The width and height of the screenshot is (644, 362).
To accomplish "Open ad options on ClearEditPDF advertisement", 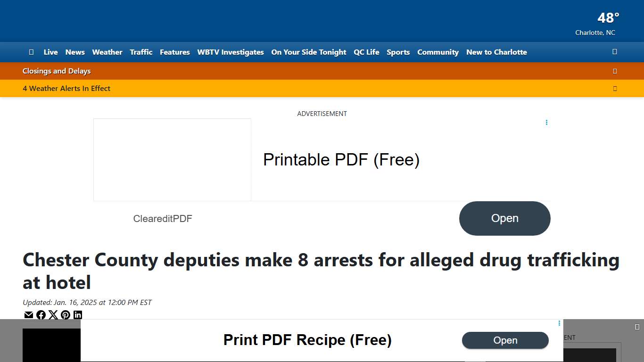I will pos(546,123).
